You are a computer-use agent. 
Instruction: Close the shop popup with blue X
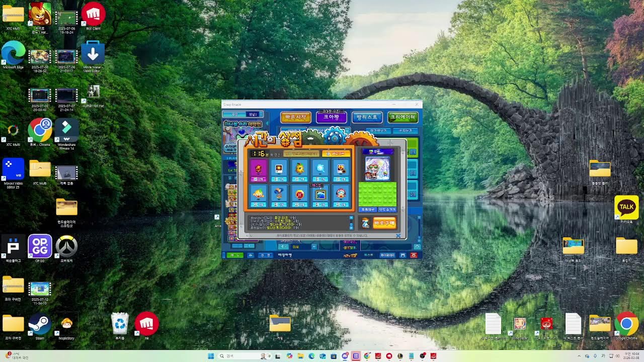398,235
